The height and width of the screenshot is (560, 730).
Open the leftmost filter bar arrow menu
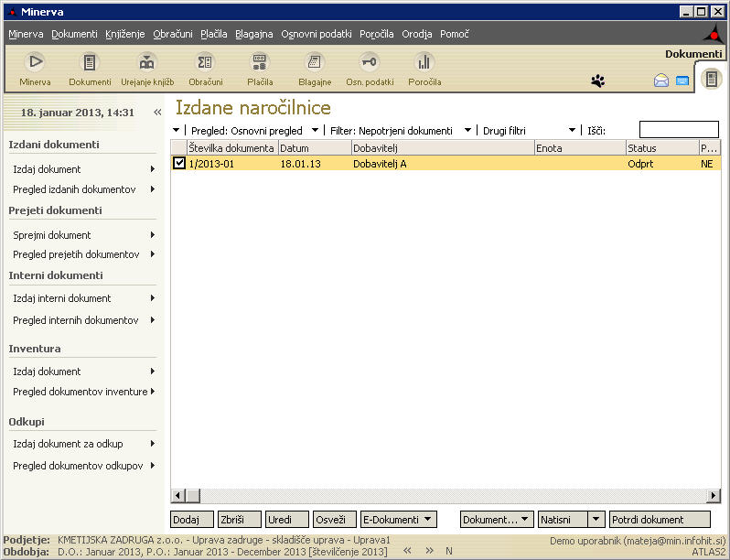[x=176, y=130]
